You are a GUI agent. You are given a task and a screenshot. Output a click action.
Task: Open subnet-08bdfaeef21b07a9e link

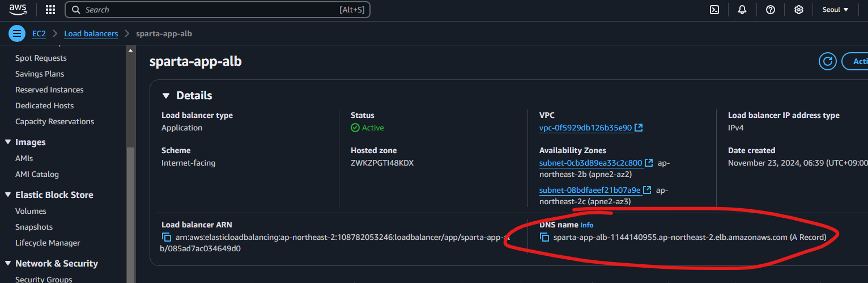point(590,190)
